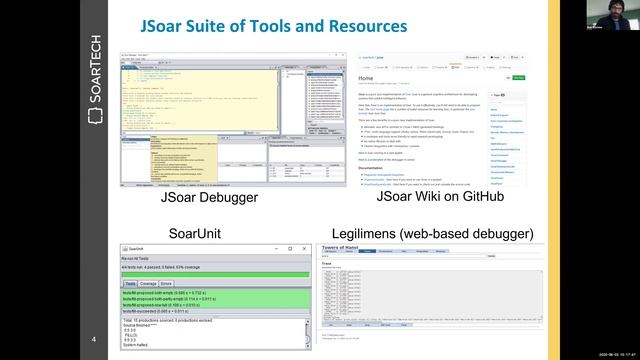Open the Wiki tab in the GitHub repository nav
The width and height of the screenshot is (640, 360).
[455, 67]
